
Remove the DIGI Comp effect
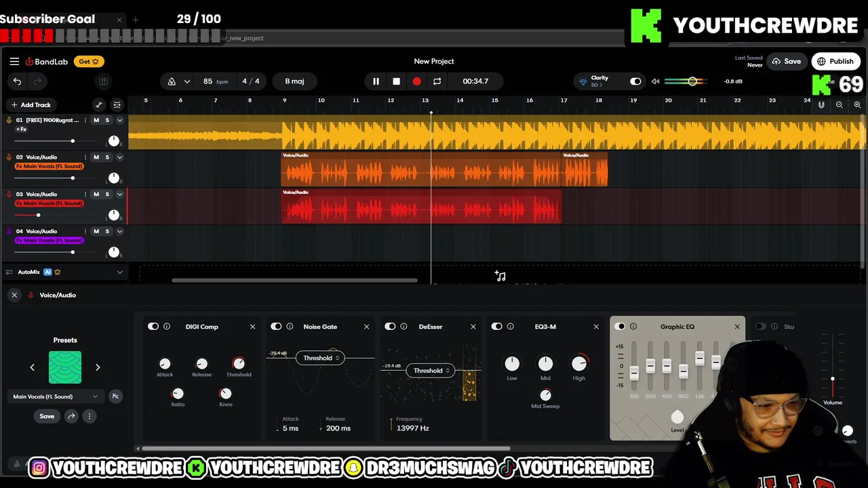coord(252,327)
